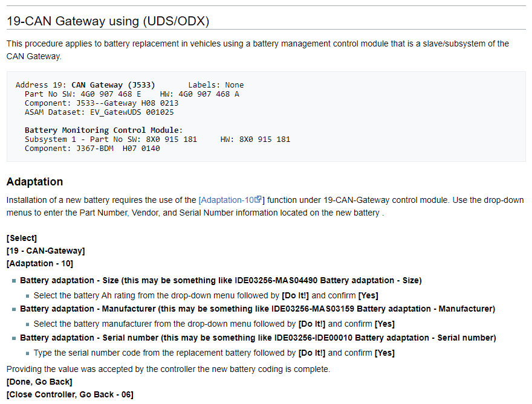This screenshot has height=404, width=532.
Task: Click the Address 19: CAN Gateway (J533) line
Action: tap(85, 85)
